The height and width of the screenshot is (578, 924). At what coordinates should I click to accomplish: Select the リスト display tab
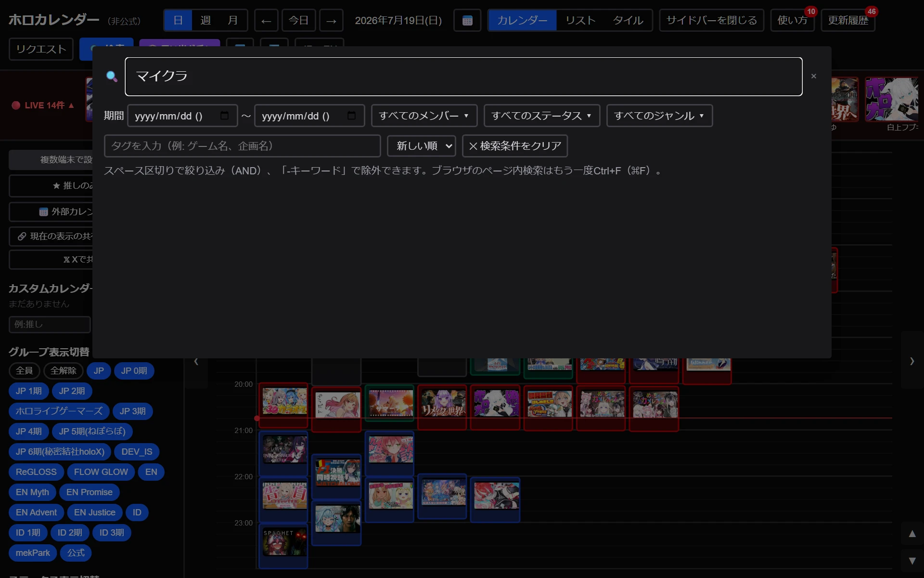(580, 20)
